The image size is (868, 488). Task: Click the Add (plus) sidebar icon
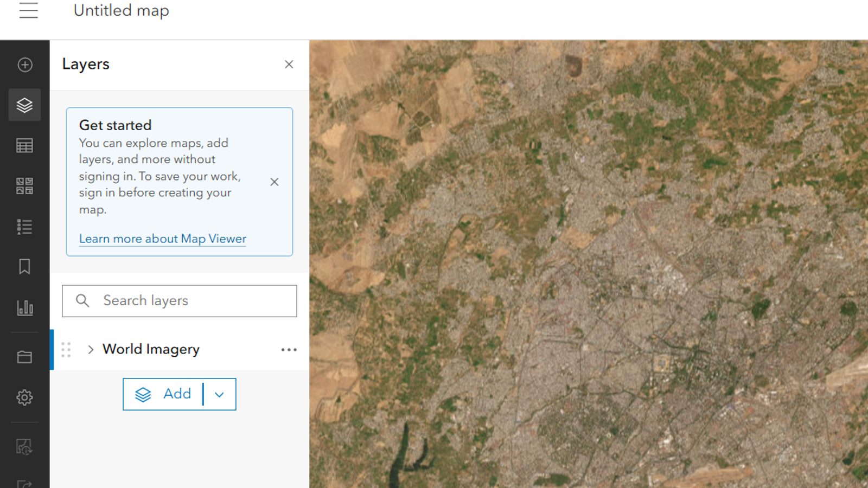tap(25, 65)
